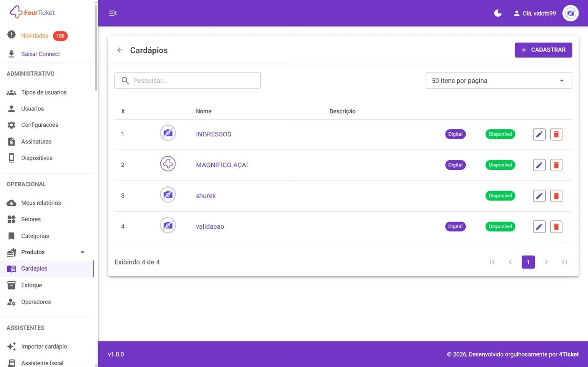Edit the MAGNIFICO AÇAÍ menu
The height and width of the screenshot is (367, 588).
[539, 165]
